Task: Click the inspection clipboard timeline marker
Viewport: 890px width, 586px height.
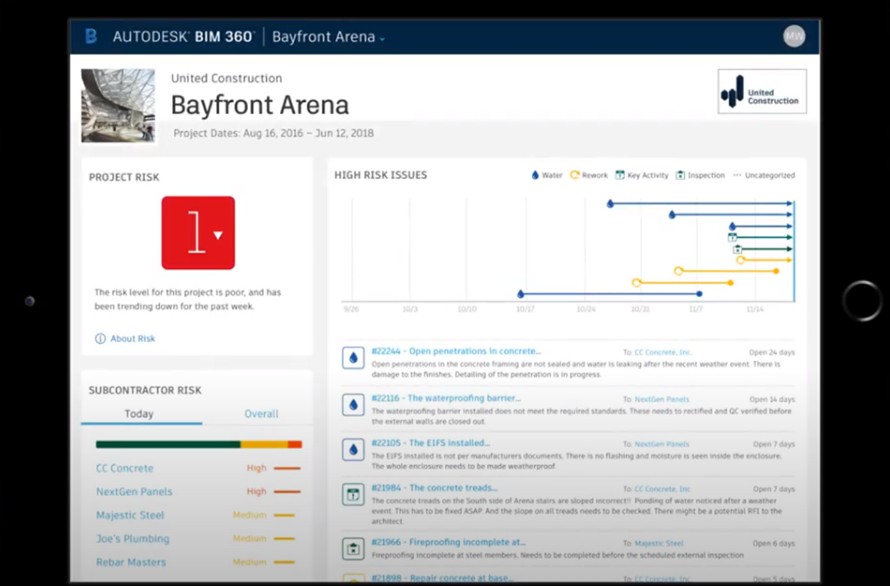Action: (737, 249)
